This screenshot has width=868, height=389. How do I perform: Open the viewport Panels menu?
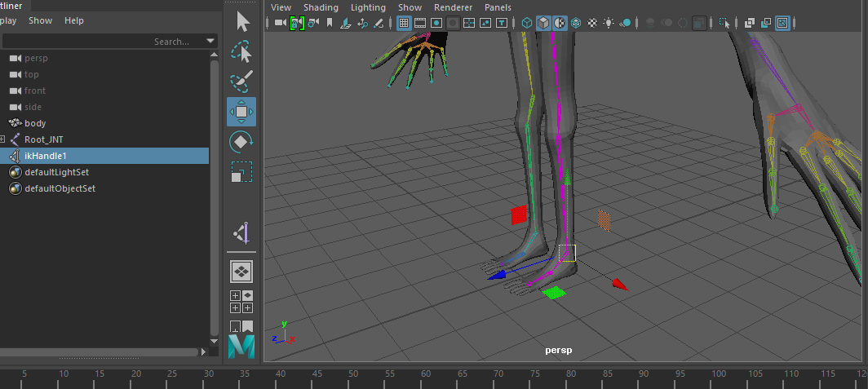[x=498, y=7]
